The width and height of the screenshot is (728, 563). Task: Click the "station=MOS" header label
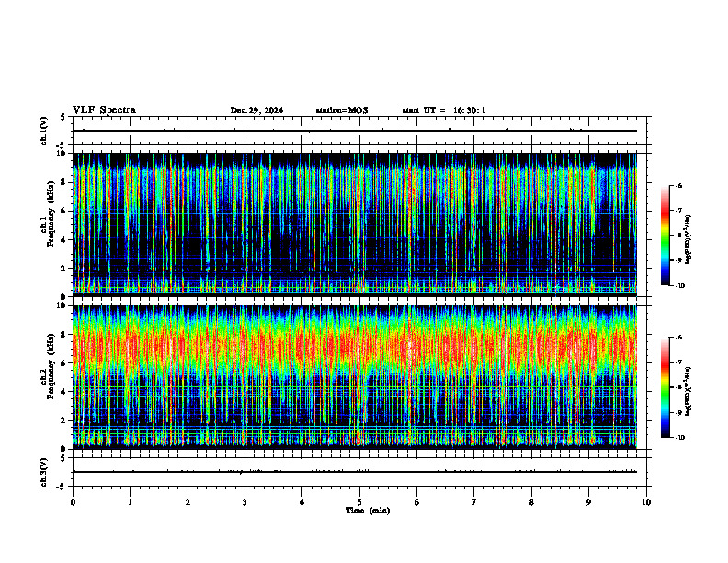pyautogui.click(x=342, y=110)
